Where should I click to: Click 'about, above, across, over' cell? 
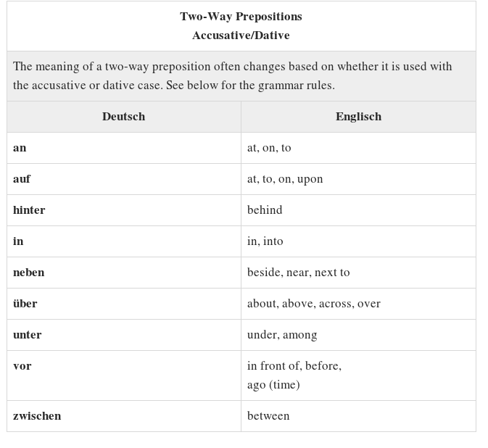pyautogui.click(x=358, y=304)
